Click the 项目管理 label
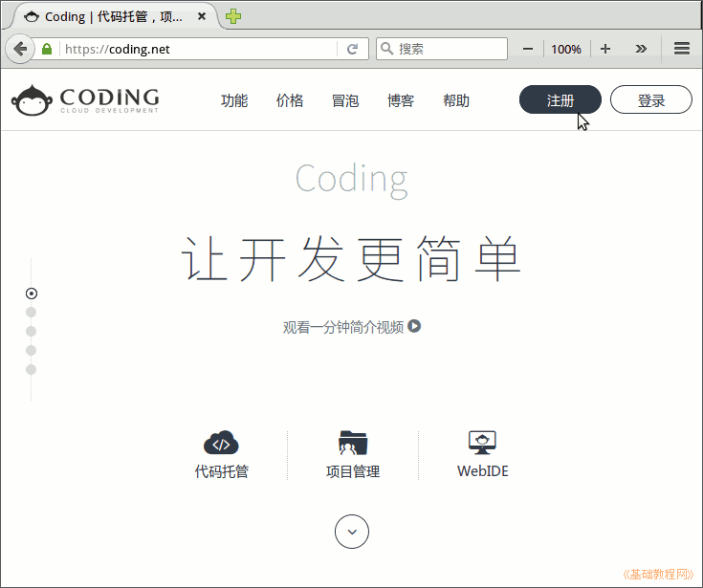The width and height of the screenshot is (703, 588). point(353,471)
